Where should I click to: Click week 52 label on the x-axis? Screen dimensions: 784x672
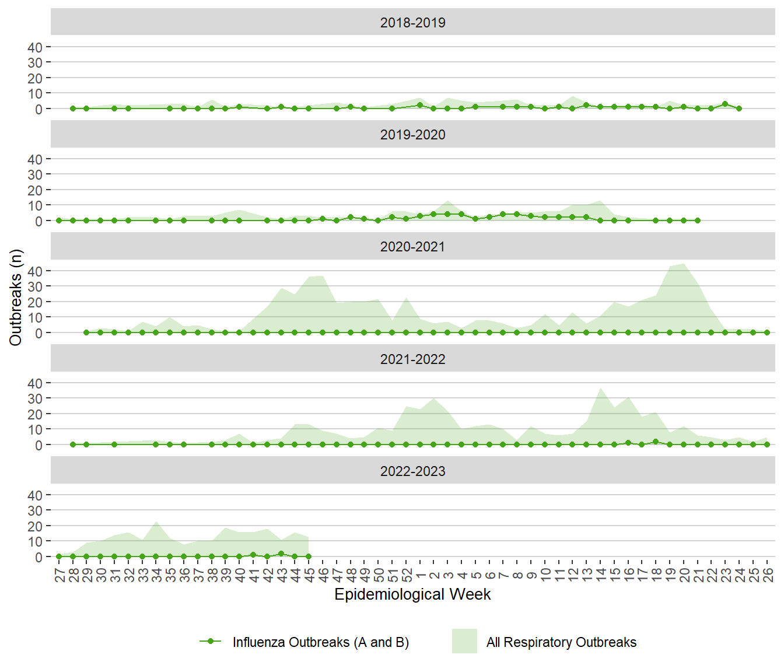[407, 575]
